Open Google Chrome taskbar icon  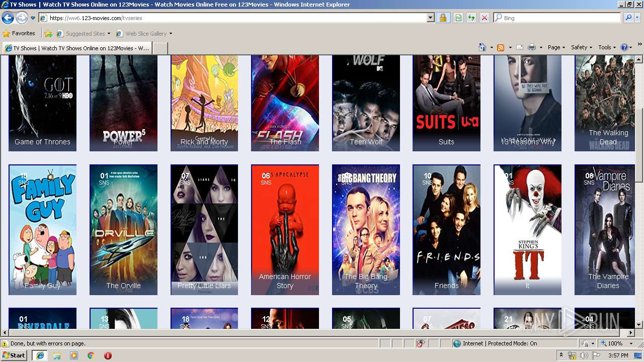click(x=91, y=355)
